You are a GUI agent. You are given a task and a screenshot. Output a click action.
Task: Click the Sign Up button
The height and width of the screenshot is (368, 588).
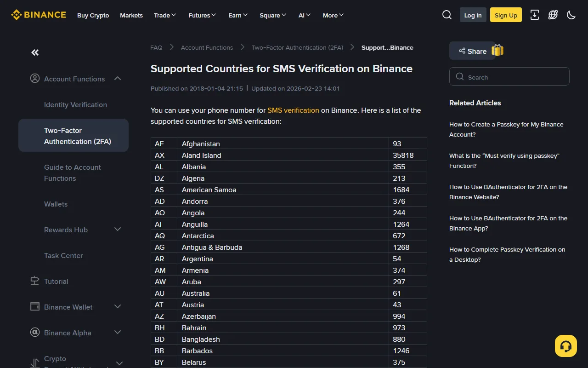tap(506, 15)
